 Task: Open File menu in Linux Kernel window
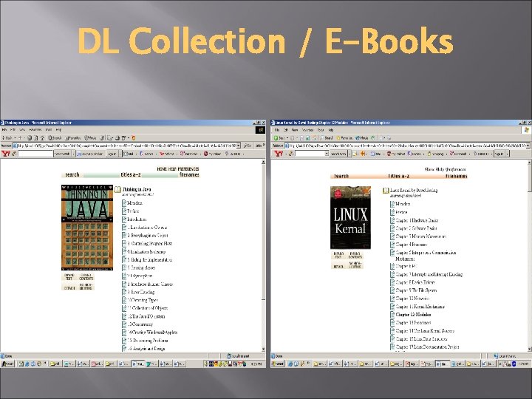277,130
